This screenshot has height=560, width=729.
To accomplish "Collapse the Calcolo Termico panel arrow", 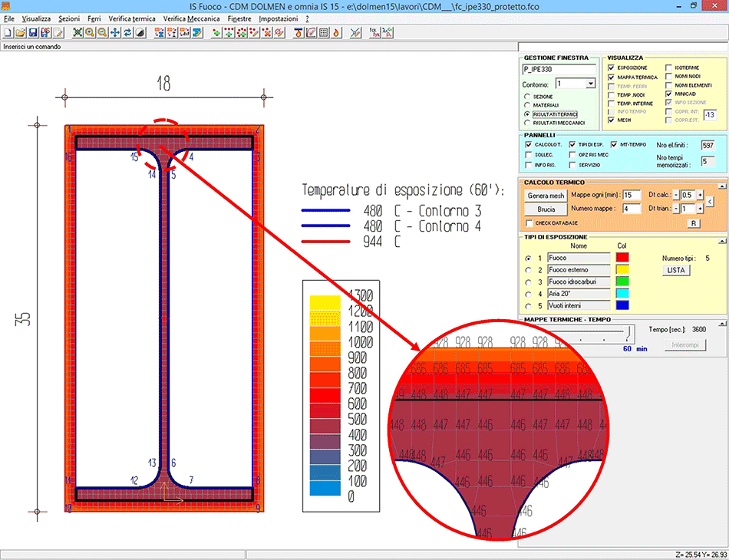I will click(722, 186).
